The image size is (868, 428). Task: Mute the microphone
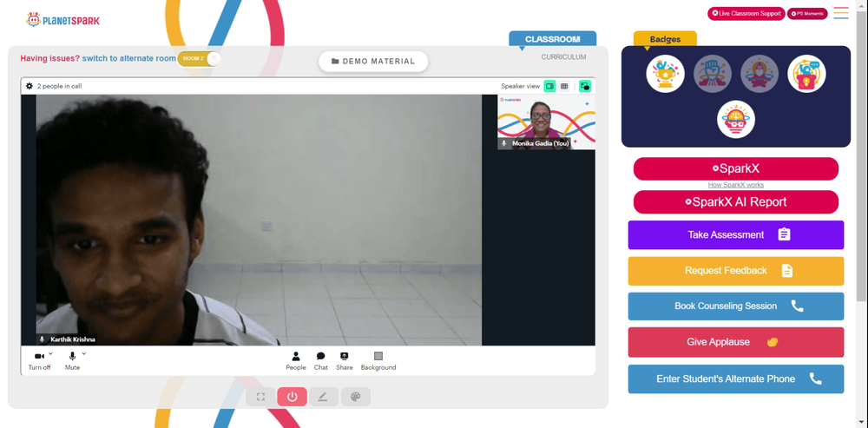[x=72, y=360]
